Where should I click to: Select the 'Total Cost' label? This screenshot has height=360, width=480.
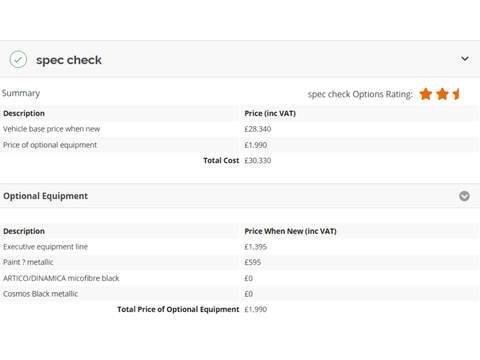pyautogui.click(x=221, y=160)
